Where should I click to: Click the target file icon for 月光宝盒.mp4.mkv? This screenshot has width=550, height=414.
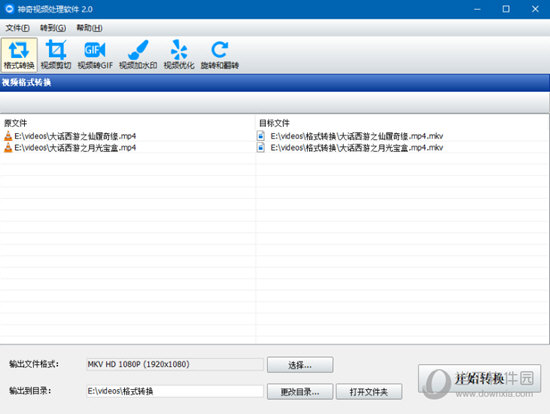[x=261, y=148]
